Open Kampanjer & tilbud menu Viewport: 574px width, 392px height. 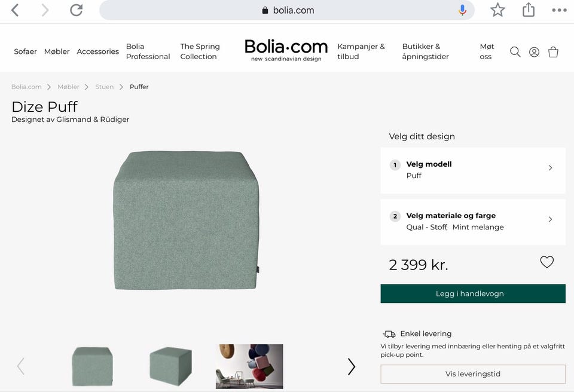click(x=361, y=51)
